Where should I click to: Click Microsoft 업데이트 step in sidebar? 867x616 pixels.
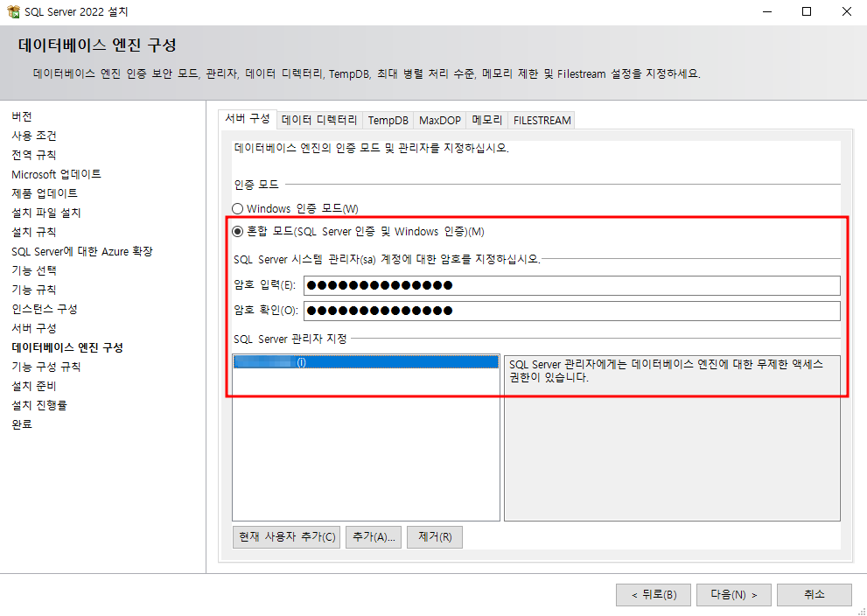point(56,174)
